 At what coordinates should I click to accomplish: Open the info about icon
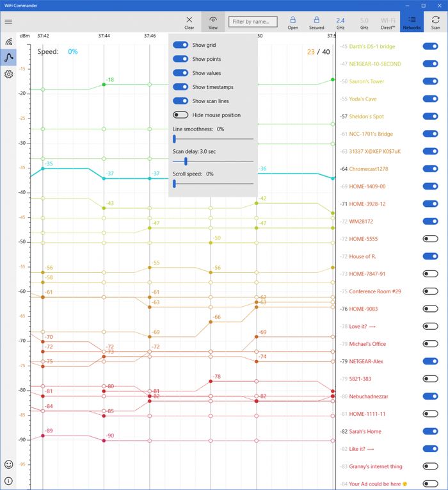pos(8,480)
